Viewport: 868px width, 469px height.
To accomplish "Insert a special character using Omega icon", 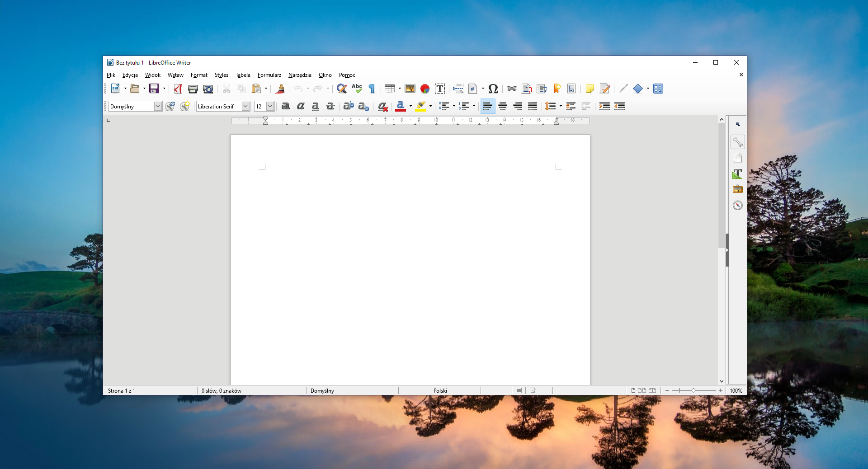I will 493,89.
